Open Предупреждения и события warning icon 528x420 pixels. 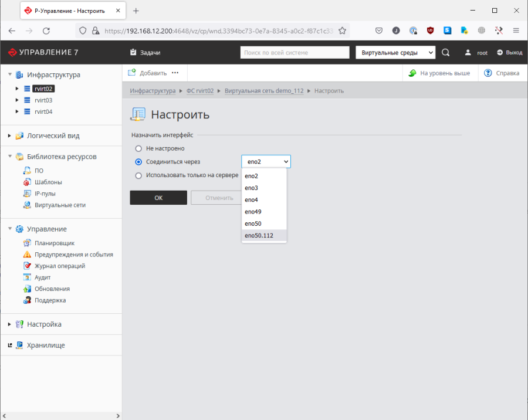coord(26,255)
